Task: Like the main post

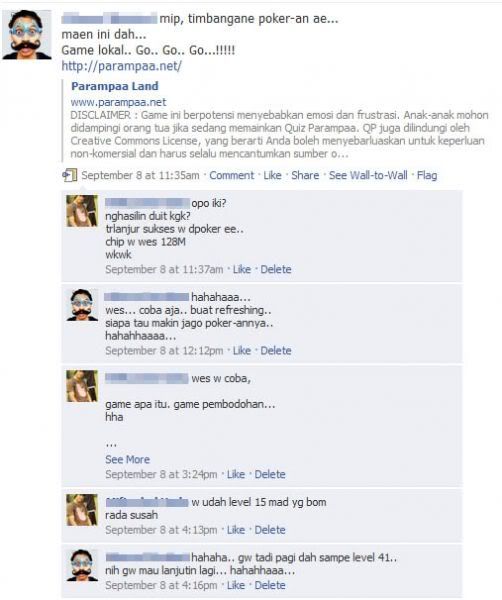Action: [272, 175]
